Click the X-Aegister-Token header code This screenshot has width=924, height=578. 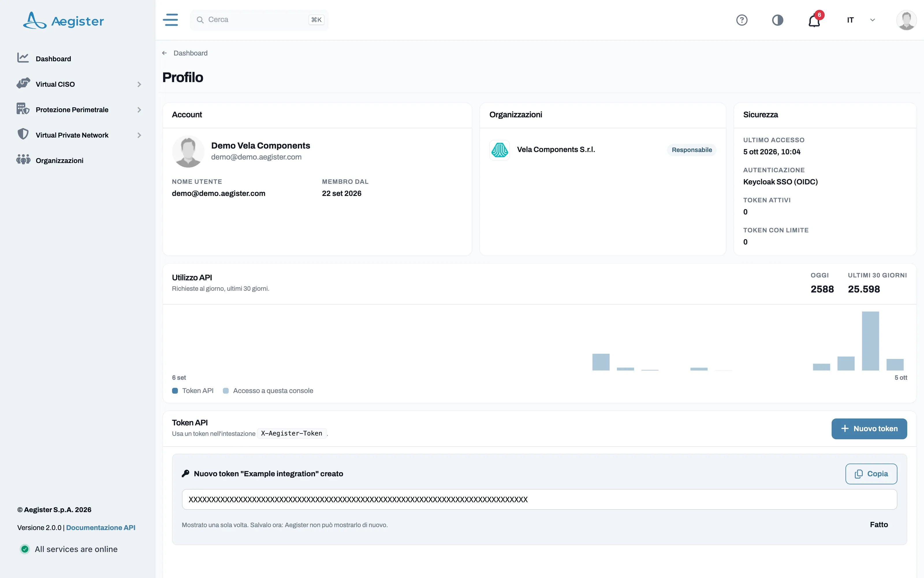pos(292,433)
